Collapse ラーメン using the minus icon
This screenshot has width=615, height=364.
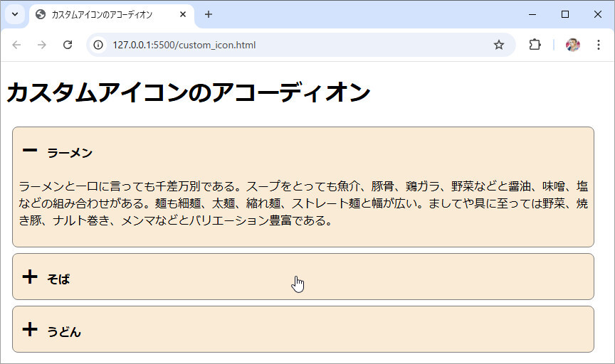pos(30,151)
